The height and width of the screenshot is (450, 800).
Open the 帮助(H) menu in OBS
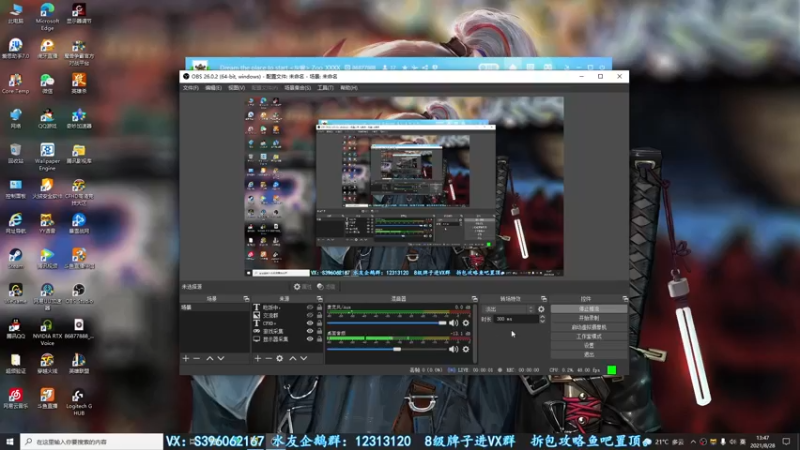[348, 88]
